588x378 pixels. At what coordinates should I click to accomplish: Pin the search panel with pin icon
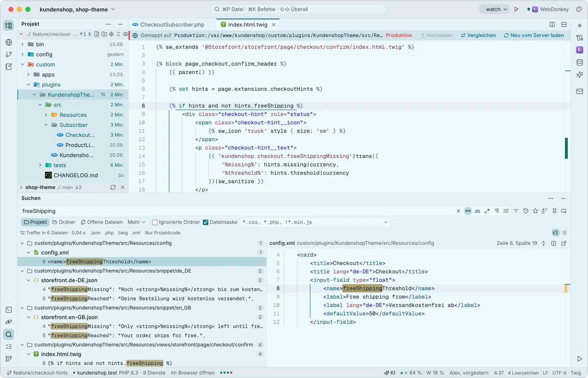click(554, 211)
